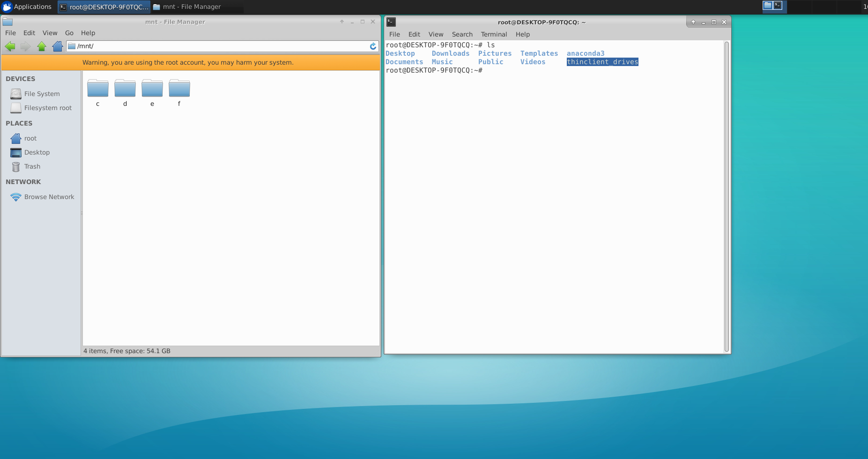Image resolution: width=868 pixels, height=459 pixels.
Task: Open Edit menu in File Manager
Action: pos(29,33)
